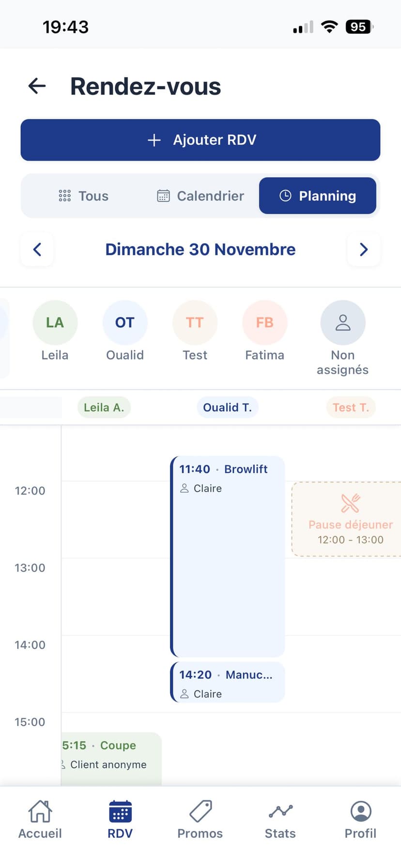Open the RDV calendar icon in bottom bar
This screenshot has width=401, height=868.
point(120,811)
